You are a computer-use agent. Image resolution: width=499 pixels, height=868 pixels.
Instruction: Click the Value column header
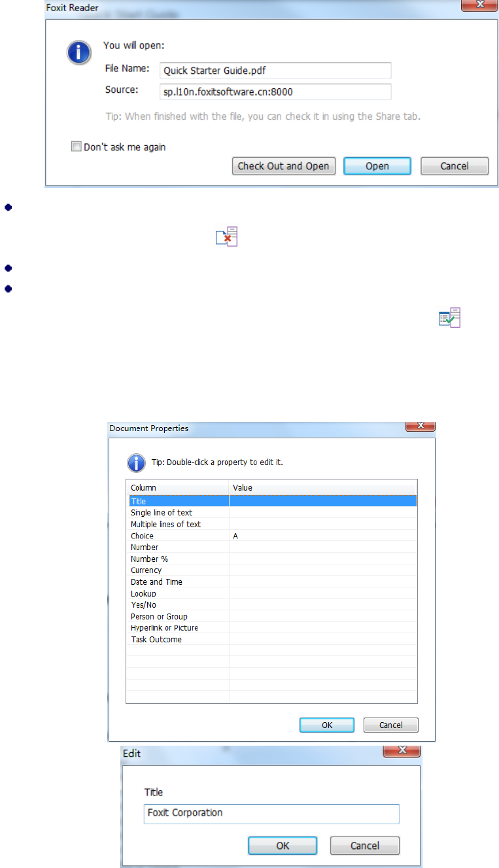point(323,487)
